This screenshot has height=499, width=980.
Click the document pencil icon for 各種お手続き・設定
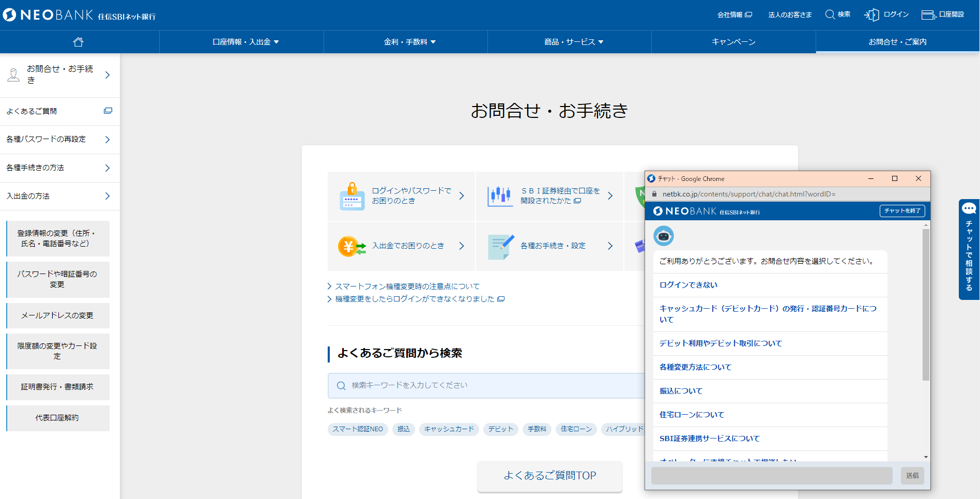click(x=501, y=246)
